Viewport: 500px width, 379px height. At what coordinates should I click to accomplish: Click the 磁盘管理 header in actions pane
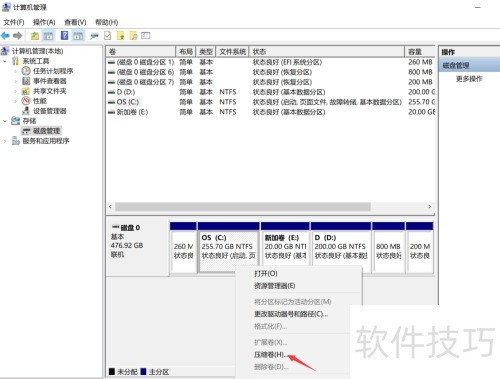[469, 65]
